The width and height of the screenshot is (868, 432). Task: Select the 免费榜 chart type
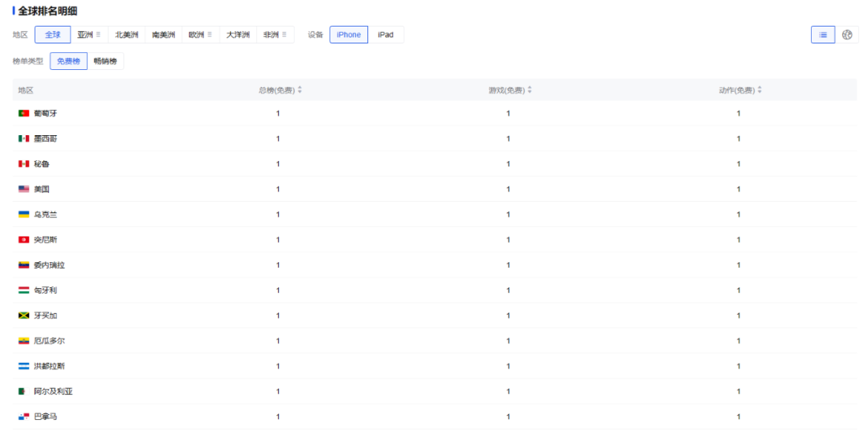68,61
